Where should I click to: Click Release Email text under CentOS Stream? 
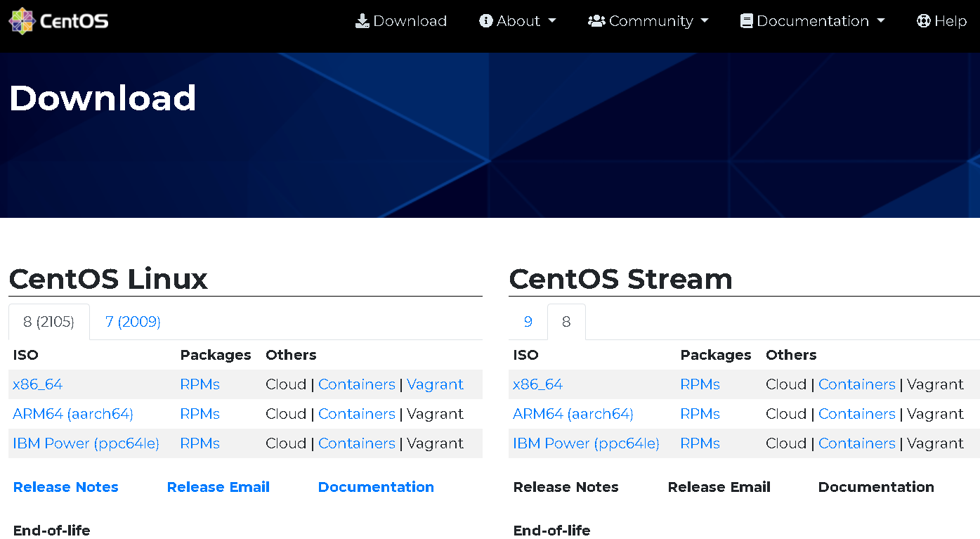coord(719,487)
